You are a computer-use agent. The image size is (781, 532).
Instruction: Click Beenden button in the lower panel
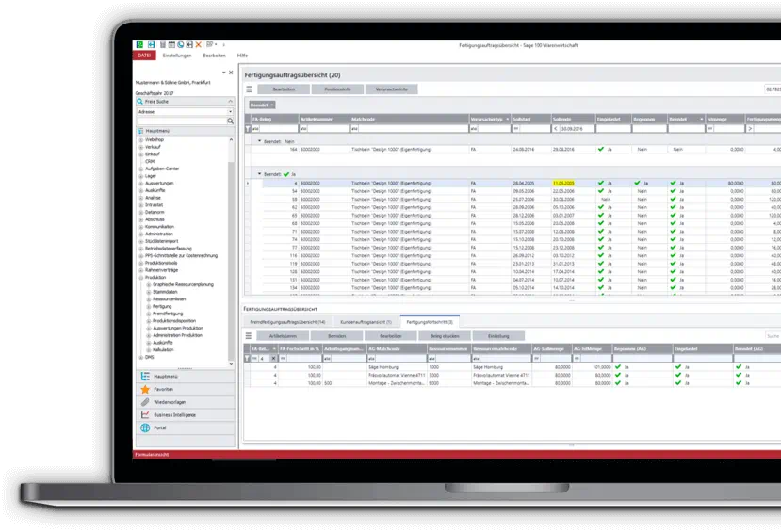coord(336,336)
